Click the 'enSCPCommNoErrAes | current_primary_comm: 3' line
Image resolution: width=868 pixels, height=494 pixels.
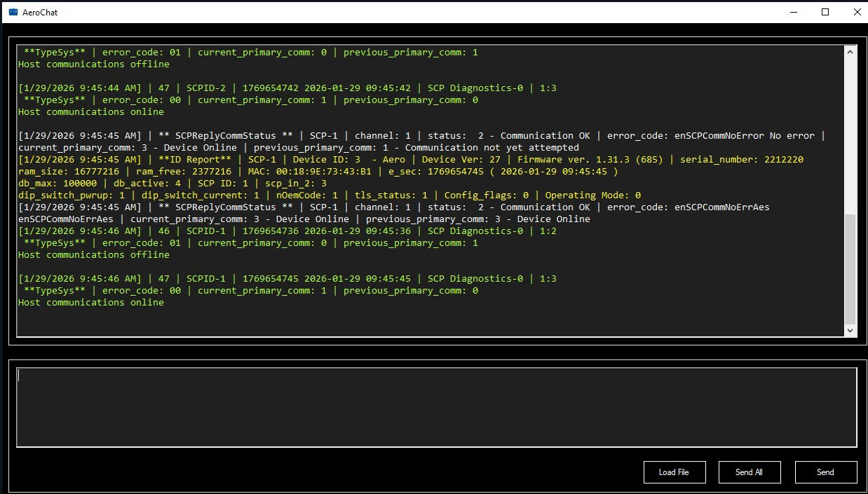[304, 219]
